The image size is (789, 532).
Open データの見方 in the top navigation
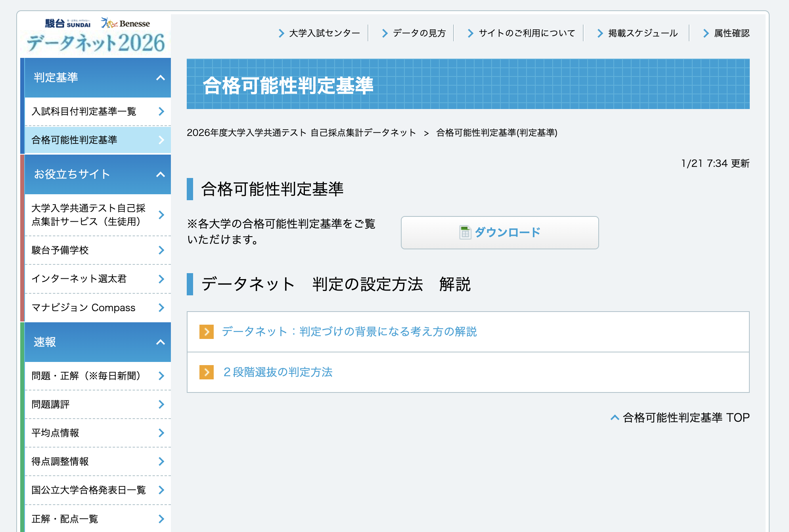click(419, 33)
